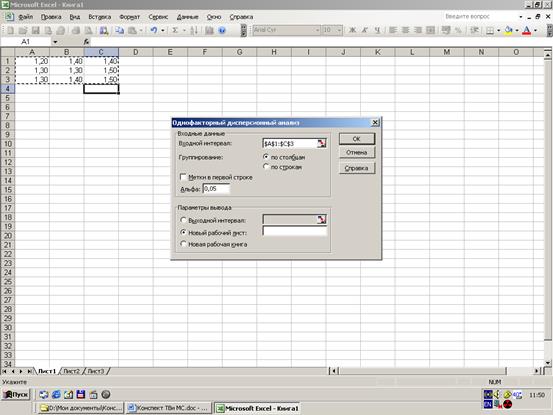
Task: Click the Альфа input field
Action: [x=216, y=189]
